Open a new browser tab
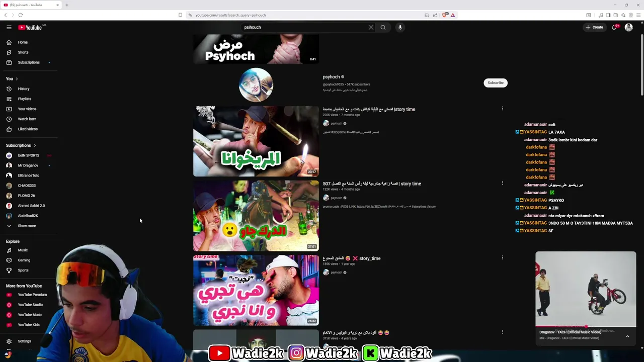The width and height of the screenshot is (644, 362). click(66, 5)
